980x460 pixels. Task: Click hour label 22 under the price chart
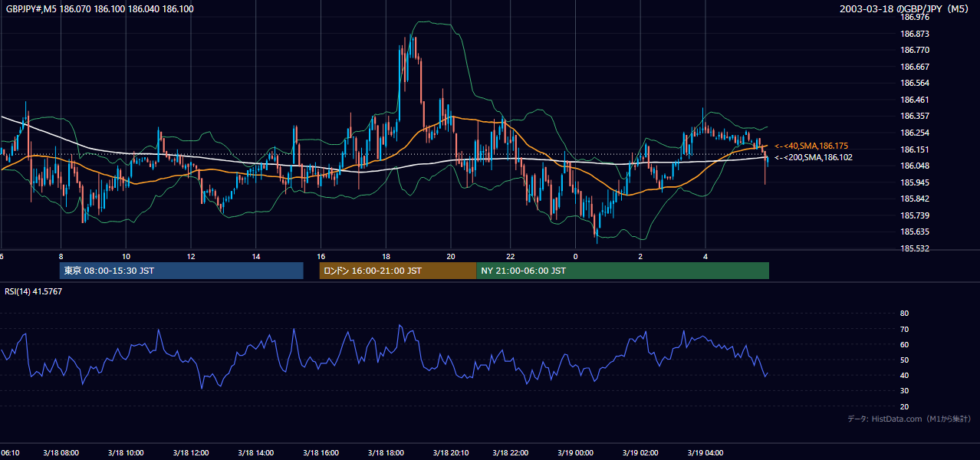(x=510, y=256)
